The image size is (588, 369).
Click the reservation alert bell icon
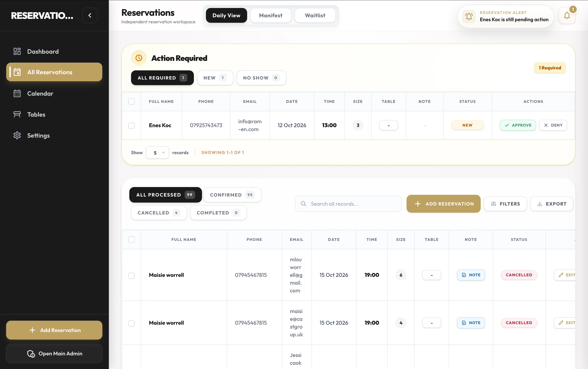[469, 16]
